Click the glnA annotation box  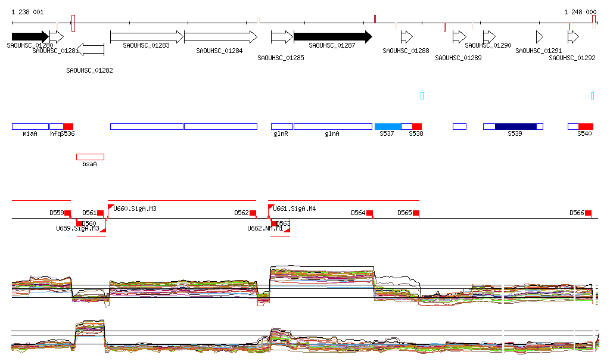[x=333, y=126]
